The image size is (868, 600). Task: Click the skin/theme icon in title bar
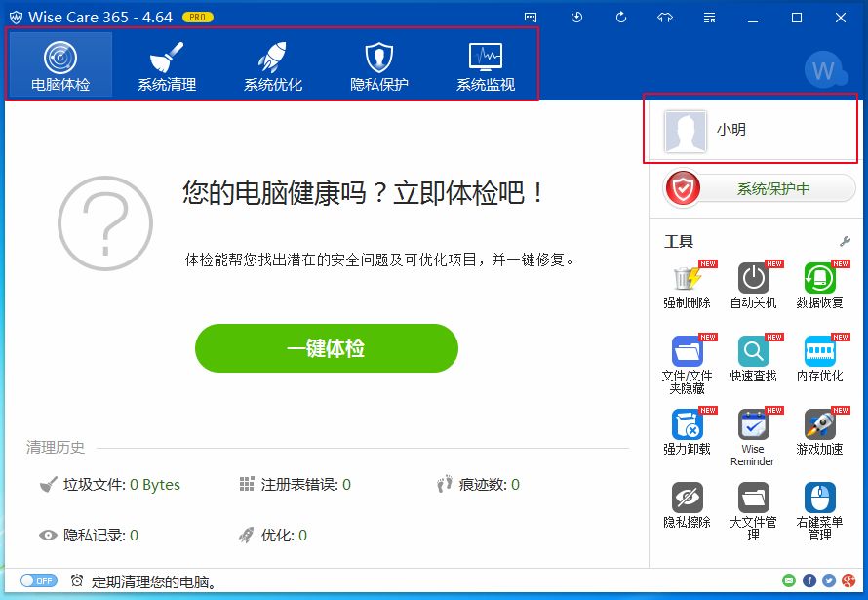[x=665, y=17]
